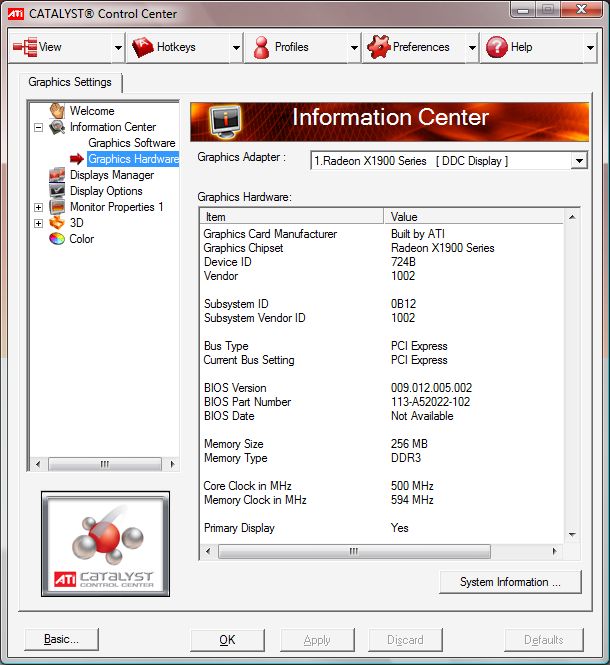Click the ATI logo in title bar
This screenshot has height=665, width=610.
coord(16,14)
